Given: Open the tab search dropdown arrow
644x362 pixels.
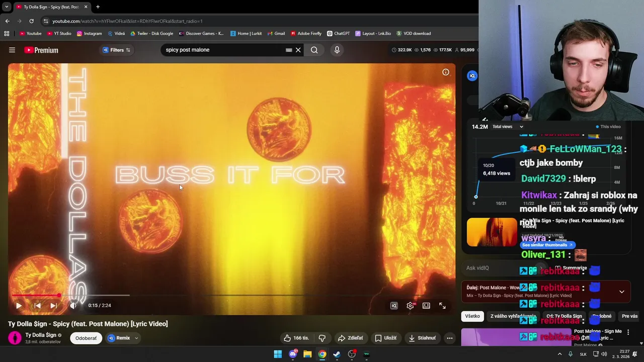Looking at the screenshot, I should click(x=6, y=7).
